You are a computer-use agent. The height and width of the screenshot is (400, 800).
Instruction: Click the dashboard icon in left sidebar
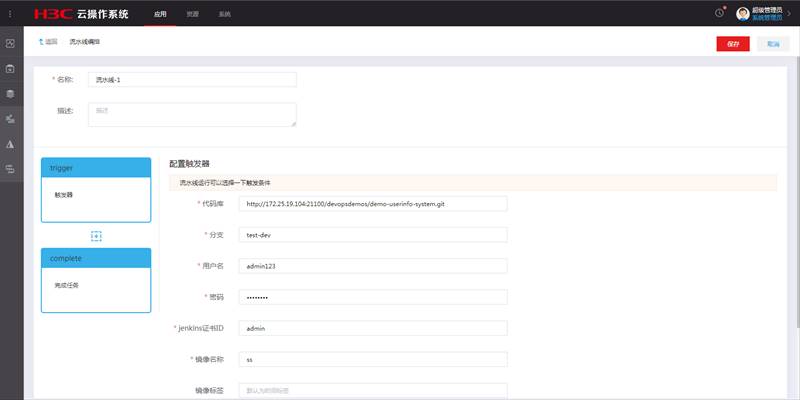coord(10,44)
